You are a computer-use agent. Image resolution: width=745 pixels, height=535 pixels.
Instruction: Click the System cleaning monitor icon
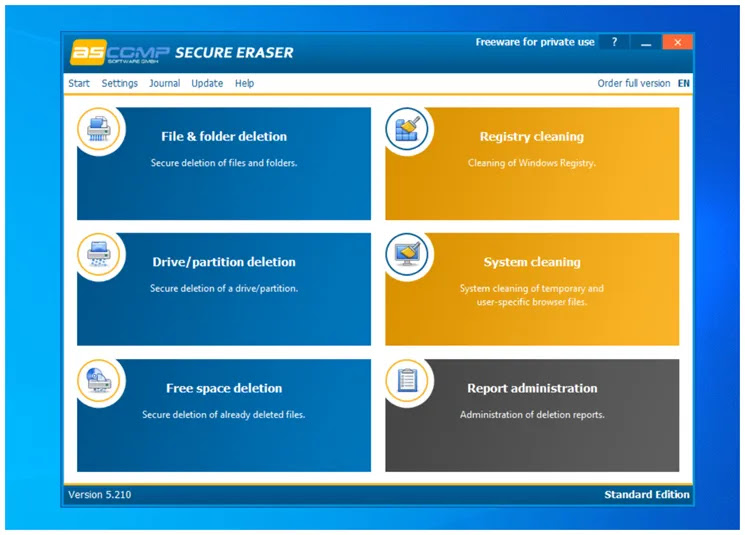pos(407,255)
